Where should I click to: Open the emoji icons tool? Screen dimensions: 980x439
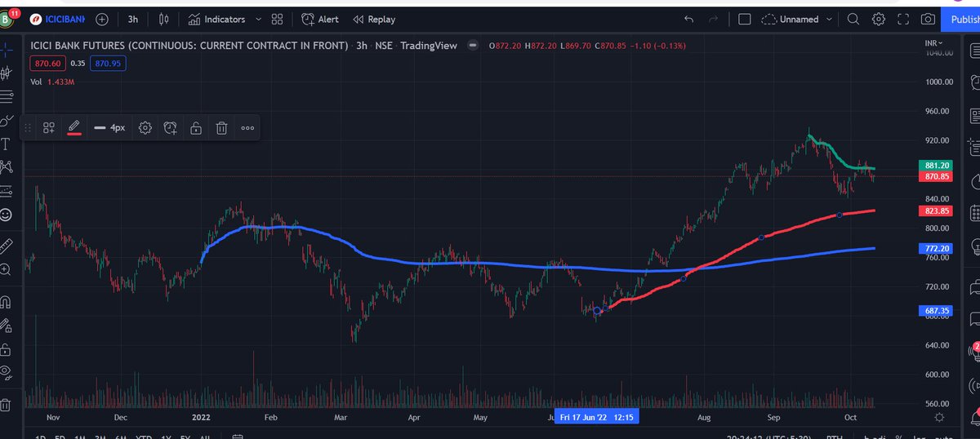click(x=6, y=215)
